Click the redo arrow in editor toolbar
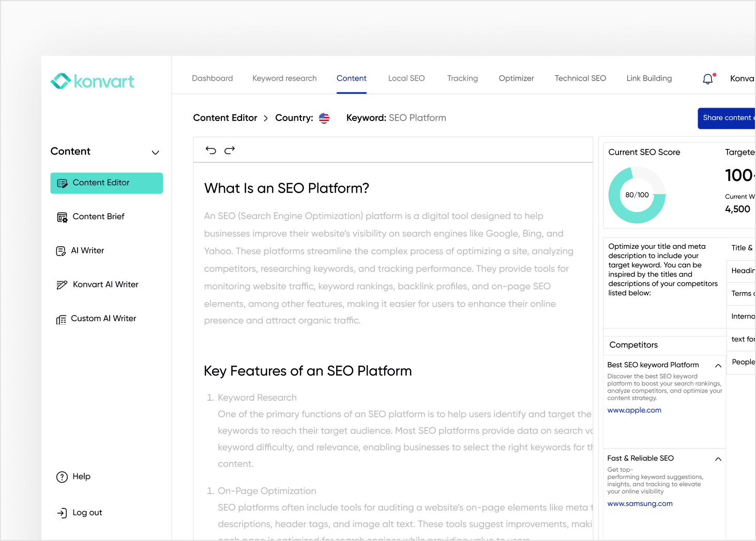Image resolution: width=756 pixels, height=541 pixels. tap(230, 150)
